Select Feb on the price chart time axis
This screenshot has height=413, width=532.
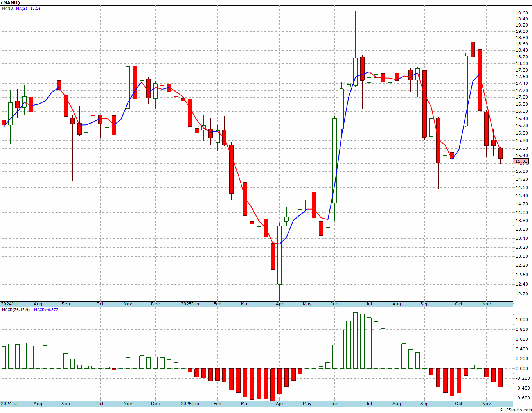[x=217, y=304]
